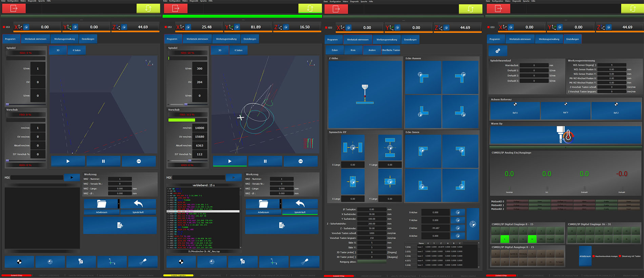The image size is (644, 278).
Task: Click the crosshair button beside Z-Achse value
Action: point(458,228)
